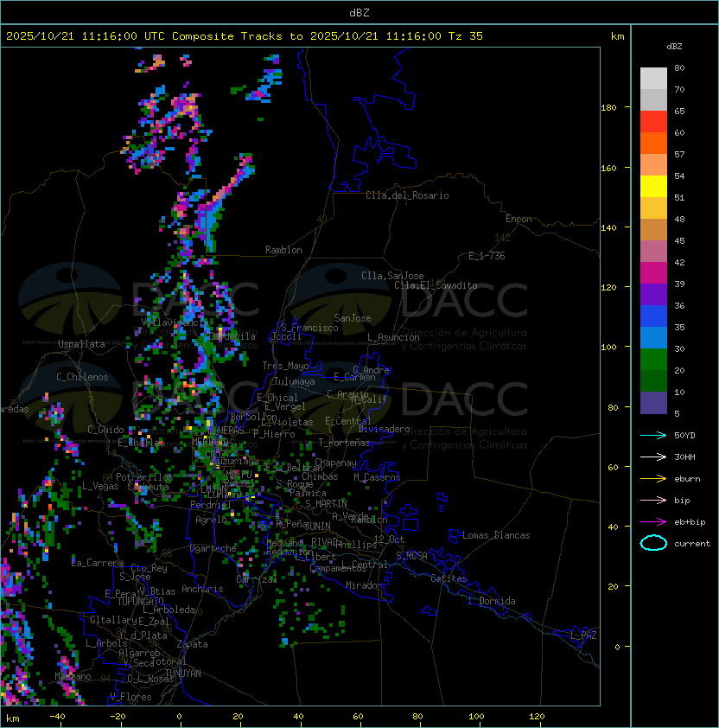Click the 'Clla.SanJose' map label
719x728 pixels.
[392, 276]
